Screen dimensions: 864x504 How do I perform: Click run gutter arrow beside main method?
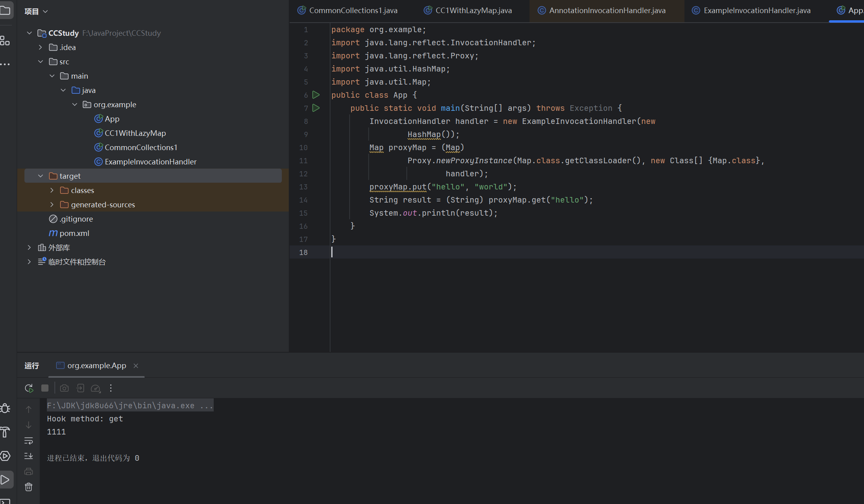(x=316, y=108)
